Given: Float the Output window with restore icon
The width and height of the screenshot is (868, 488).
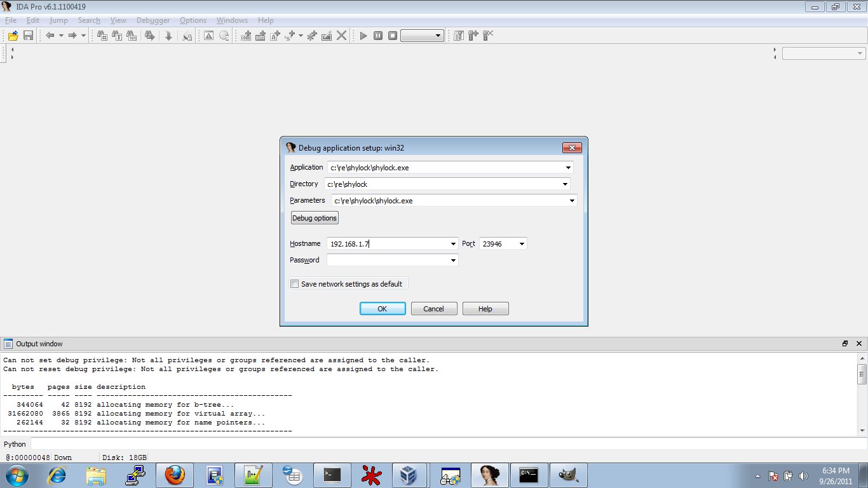Looking at the screenshot, I should click(x=845, y=344).
